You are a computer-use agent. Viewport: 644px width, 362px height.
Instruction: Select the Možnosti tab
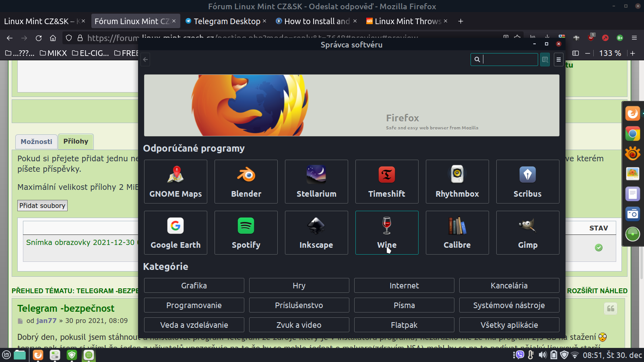coord(36,142)
